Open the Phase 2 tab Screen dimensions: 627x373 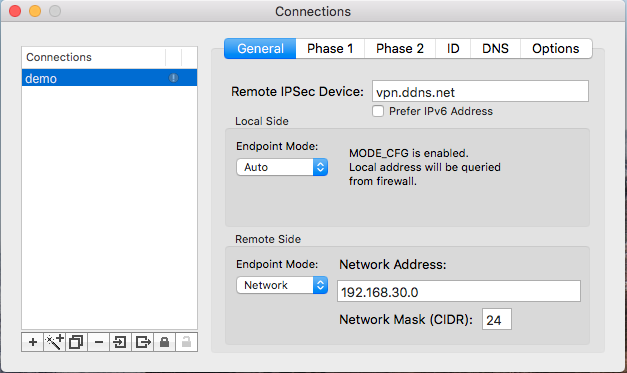pyautogui.click(x=399, y=49)
